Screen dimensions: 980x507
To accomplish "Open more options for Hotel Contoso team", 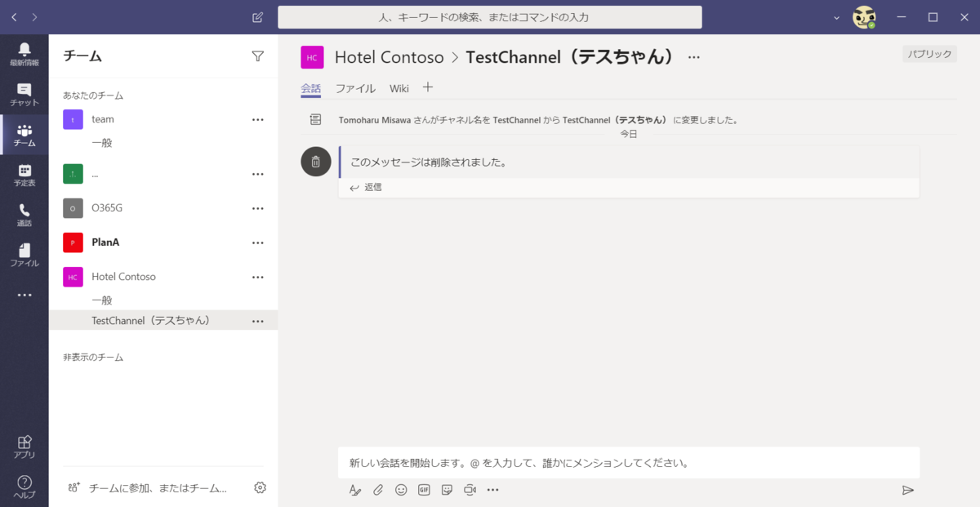I will [x=258, y=277].
